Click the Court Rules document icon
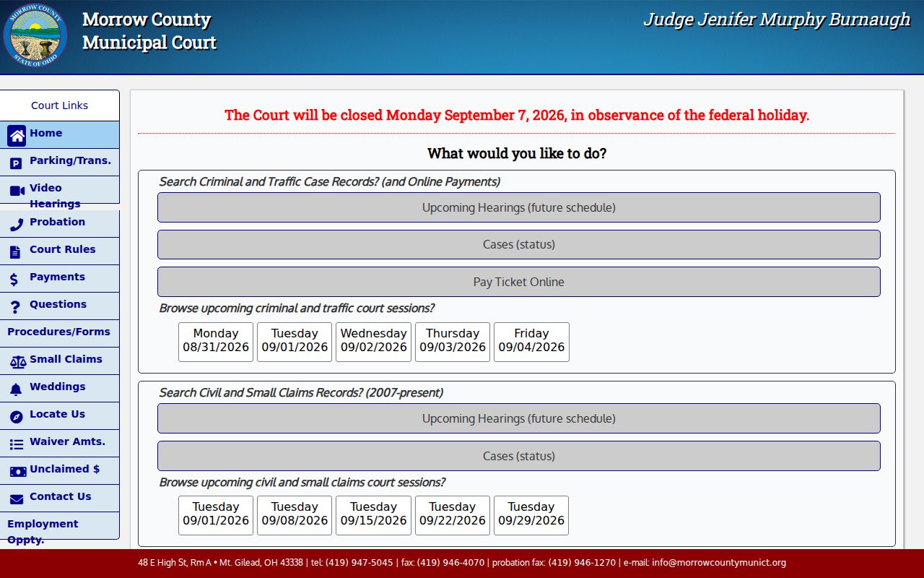 15,253
